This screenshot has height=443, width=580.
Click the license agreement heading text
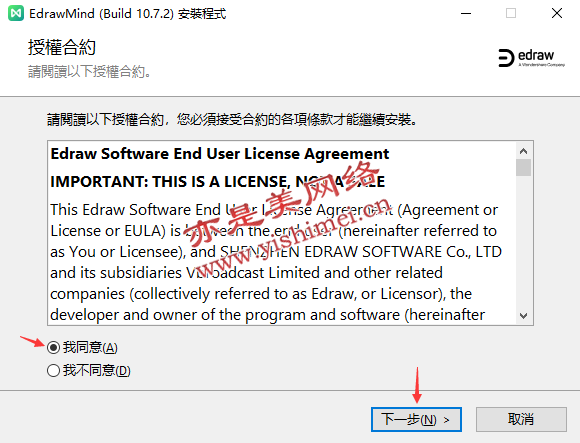tap(220, 154)
